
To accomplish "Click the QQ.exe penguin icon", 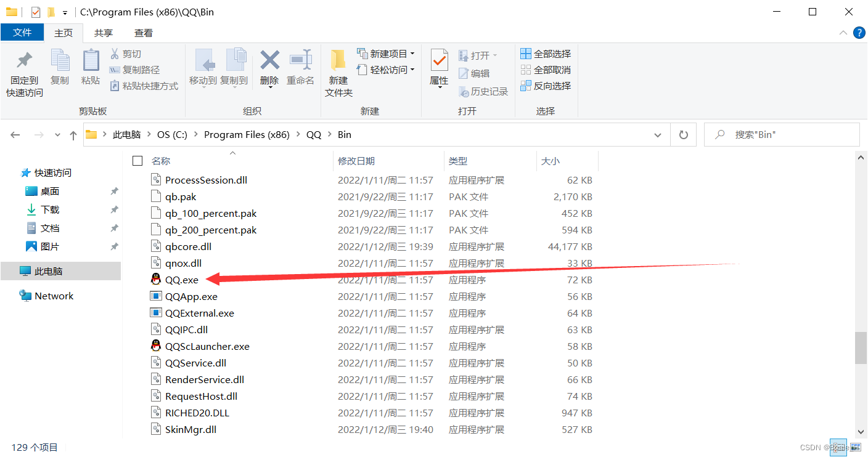I will [x=156, y=280].
